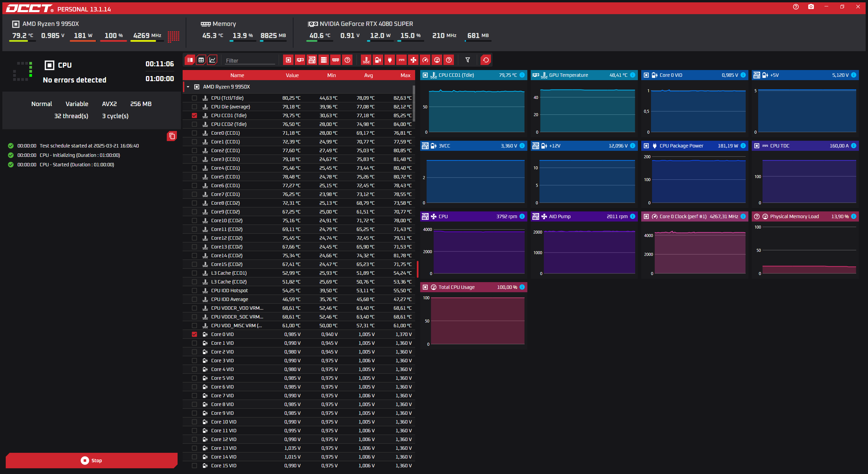The height and width of the screenshot is (474, 868).
Task: Sort the sensor table by Max column
Action: pyautogui.click(x=405, y=75)
